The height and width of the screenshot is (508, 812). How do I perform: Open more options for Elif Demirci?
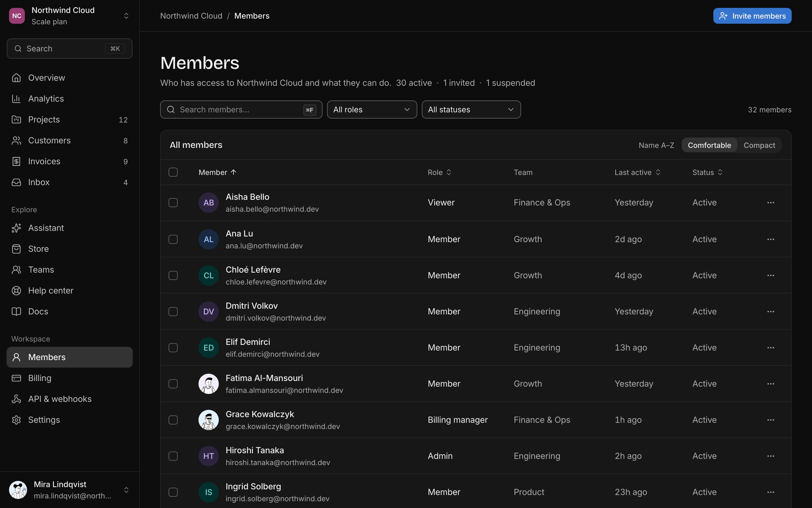(771, 348)
